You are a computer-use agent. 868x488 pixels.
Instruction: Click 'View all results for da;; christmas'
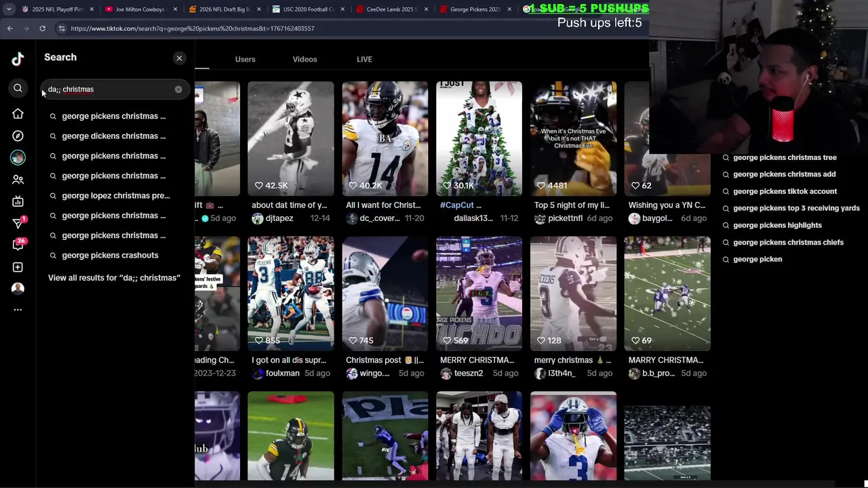(x=114, y=278)
